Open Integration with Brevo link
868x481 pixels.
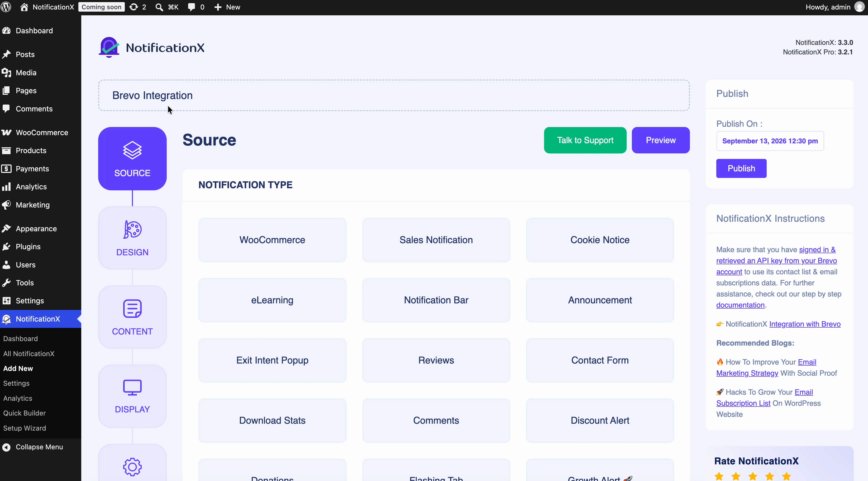tap(805, 324)
